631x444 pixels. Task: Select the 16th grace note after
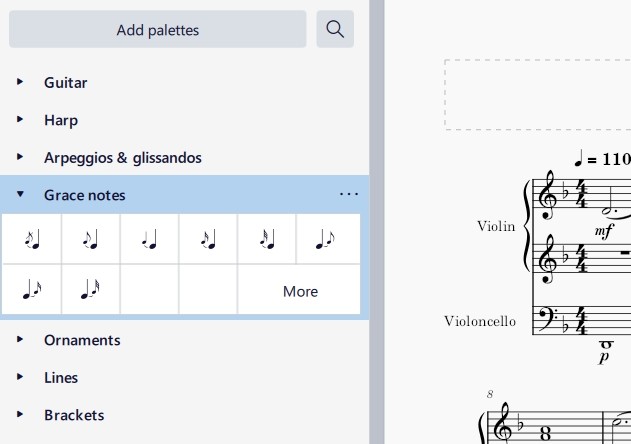point(32,289)
